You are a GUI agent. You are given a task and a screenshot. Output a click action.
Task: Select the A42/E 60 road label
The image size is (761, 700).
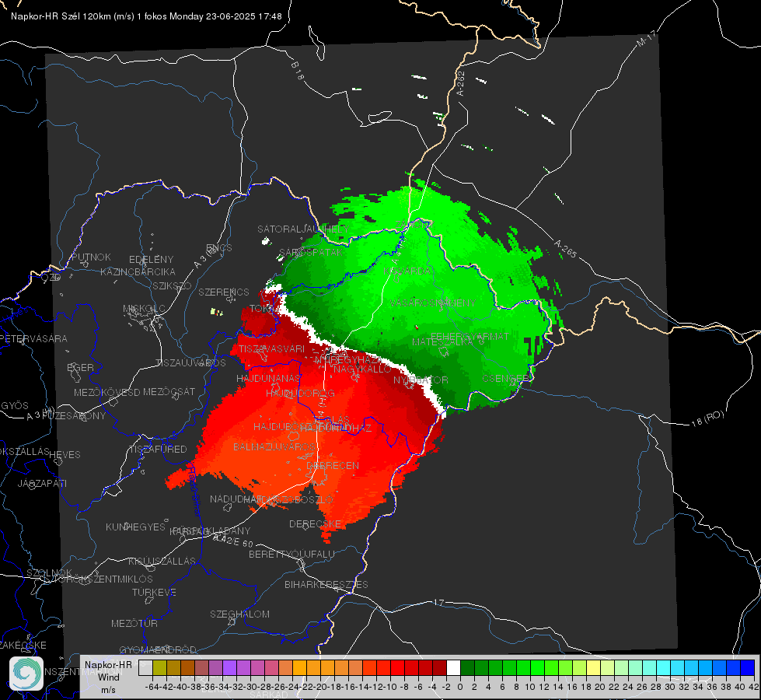click(x=233, y=541)
